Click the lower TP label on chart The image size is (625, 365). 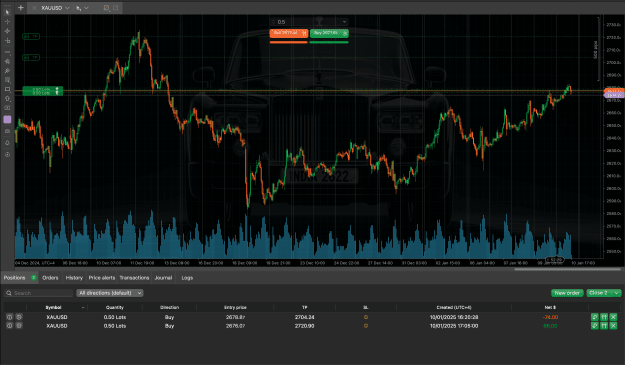pyautogui.click(x=31, y=58)
